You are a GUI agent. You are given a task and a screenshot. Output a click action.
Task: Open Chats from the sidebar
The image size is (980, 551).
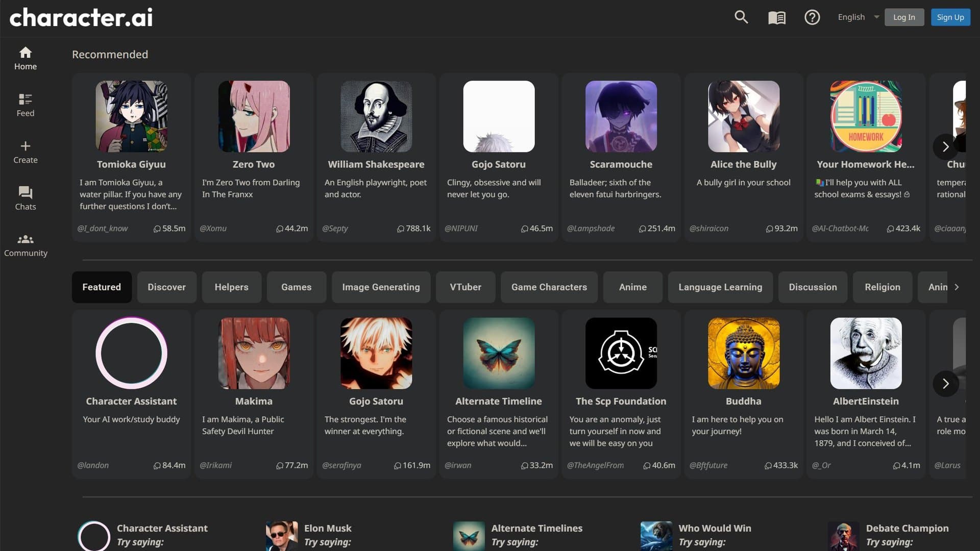click(26, 198)
